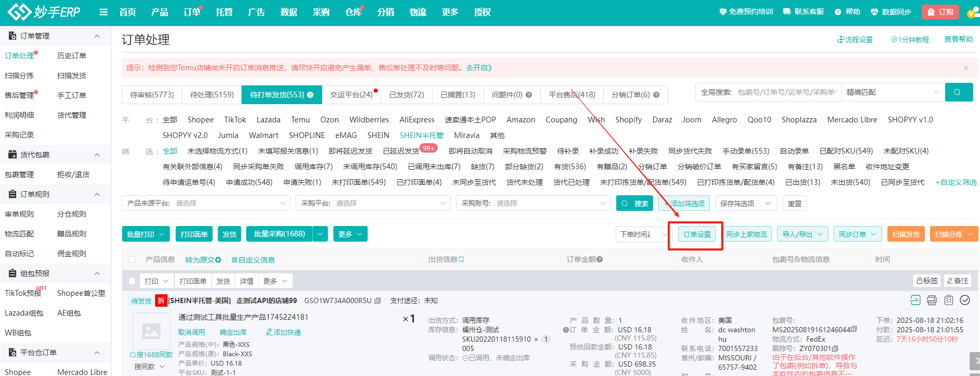Click the teal export arrow icon on the order row
The image size is (980, 376).
pyautogui.click(x=915, y=300)
